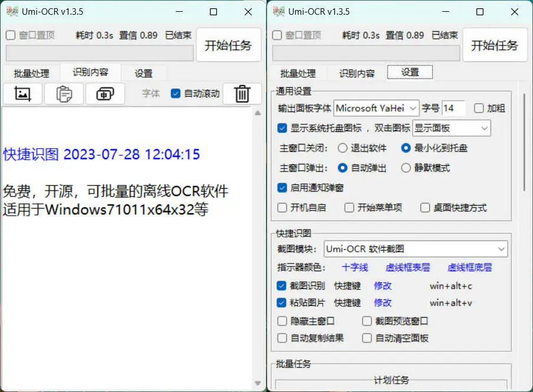533x392 pixels.
Task: Switch to 批量处理 tab in left window
Action: (x=31, y=73)
